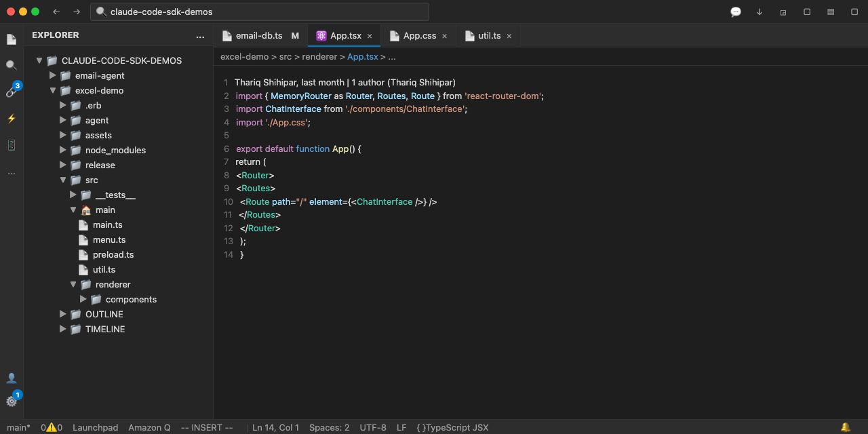The height and width of the screenshot is (434, 868).
Task: Switch to the email-db.ts tab
Action: [x=259, y=36]
